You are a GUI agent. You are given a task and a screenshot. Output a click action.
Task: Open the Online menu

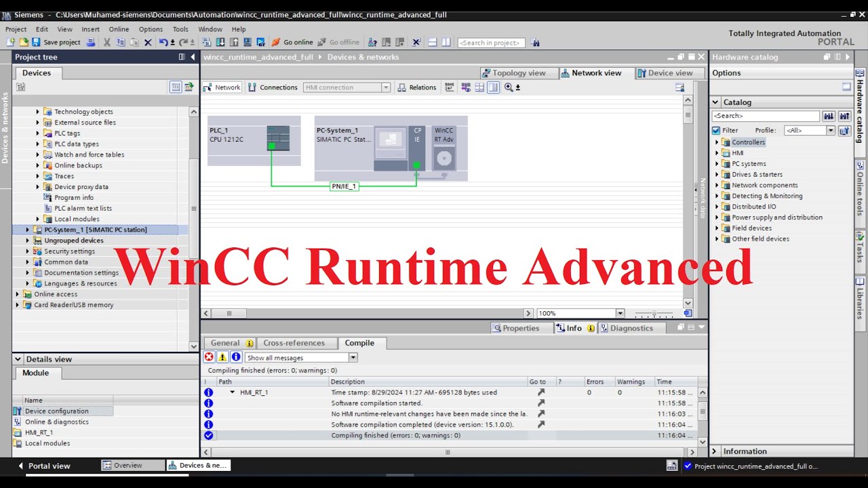click(x=119, y=29)
